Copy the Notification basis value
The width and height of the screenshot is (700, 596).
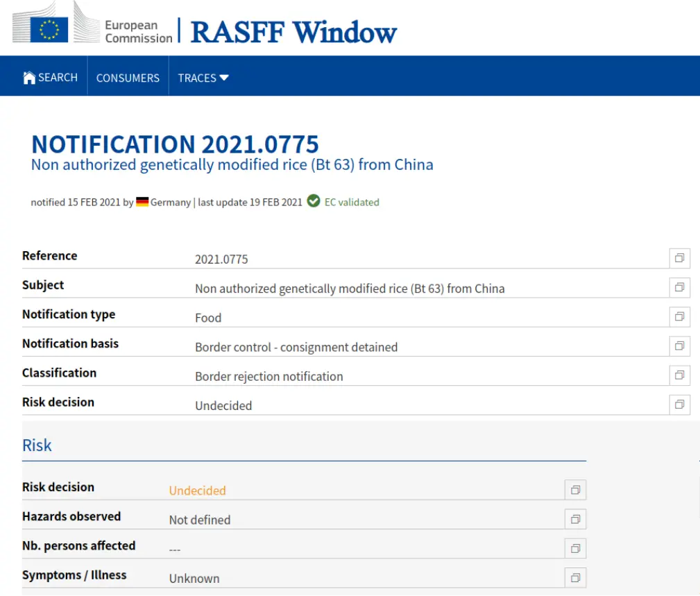(679, 346)
